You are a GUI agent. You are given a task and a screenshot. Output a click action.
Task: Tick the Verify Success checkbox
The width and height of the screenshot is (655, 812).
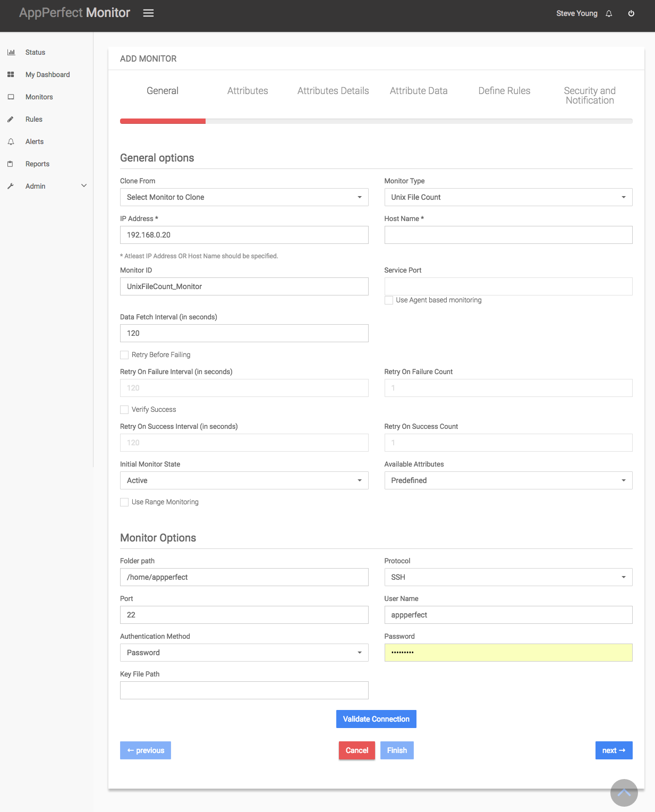click(x=124, y=410)
